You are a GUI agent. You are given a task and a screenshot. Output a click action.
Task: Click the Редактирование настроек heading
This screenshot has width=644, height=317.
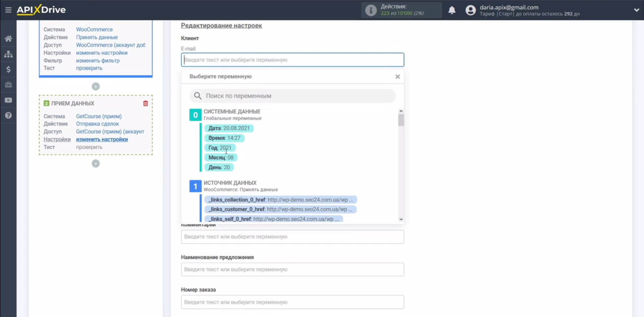[x=221, y=26]
